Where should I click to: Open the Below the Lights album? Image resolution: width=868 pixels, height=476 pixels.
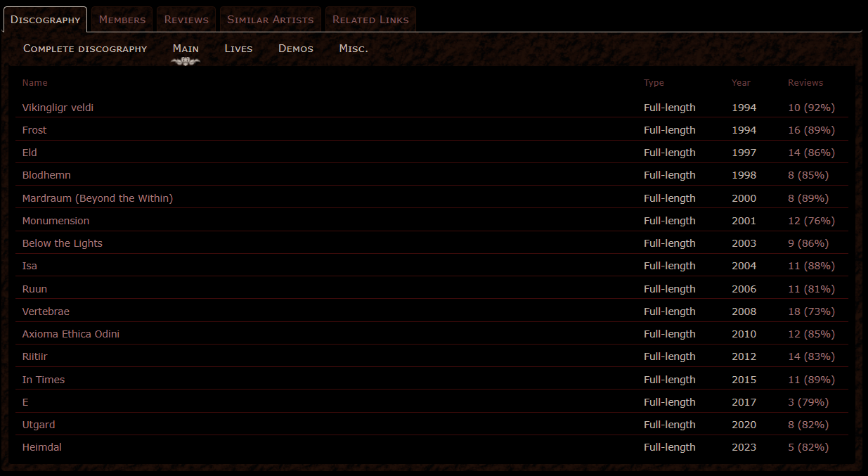tap(63, 243)
